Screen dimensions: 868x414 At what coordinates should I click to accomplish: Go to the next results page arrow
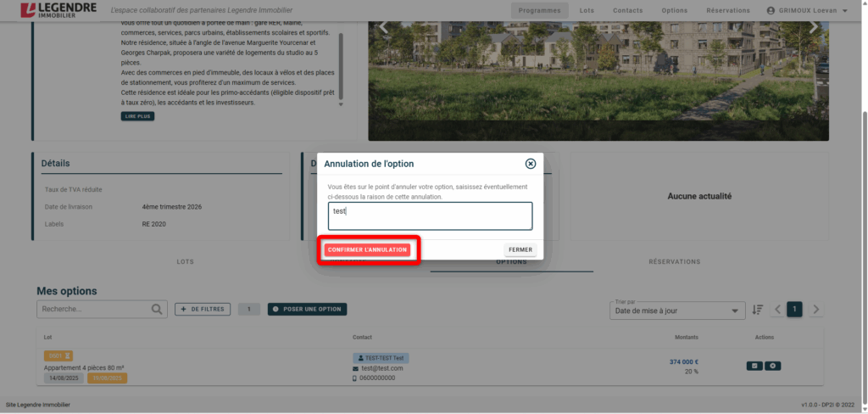pos(816,310)
